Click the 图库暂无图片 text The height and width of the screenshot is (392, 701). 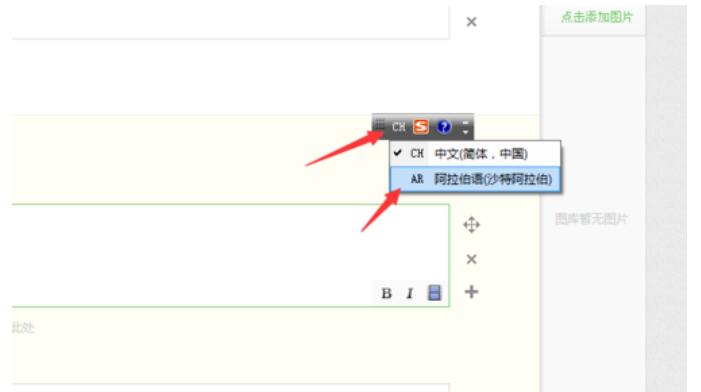point(591,219)
